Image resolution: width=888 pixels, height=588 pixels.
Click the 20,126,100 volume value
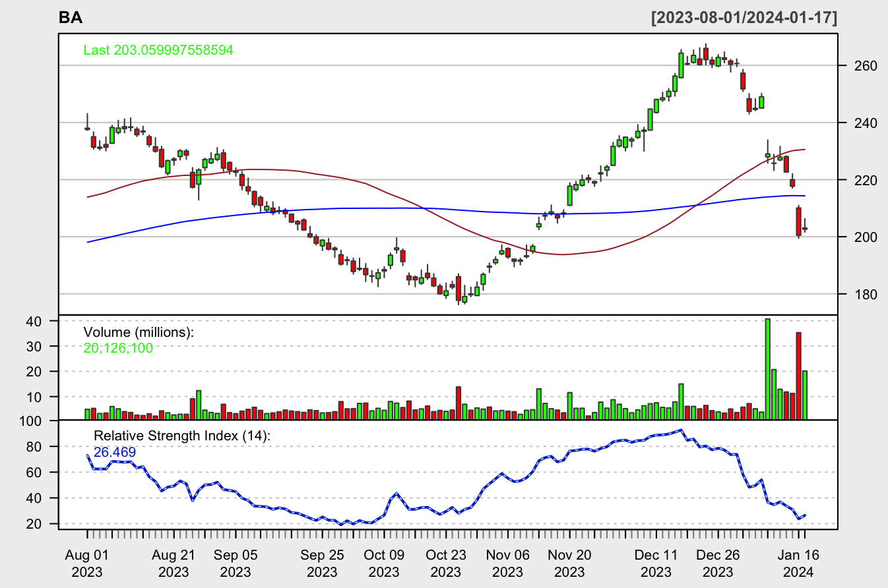(118, 348)
